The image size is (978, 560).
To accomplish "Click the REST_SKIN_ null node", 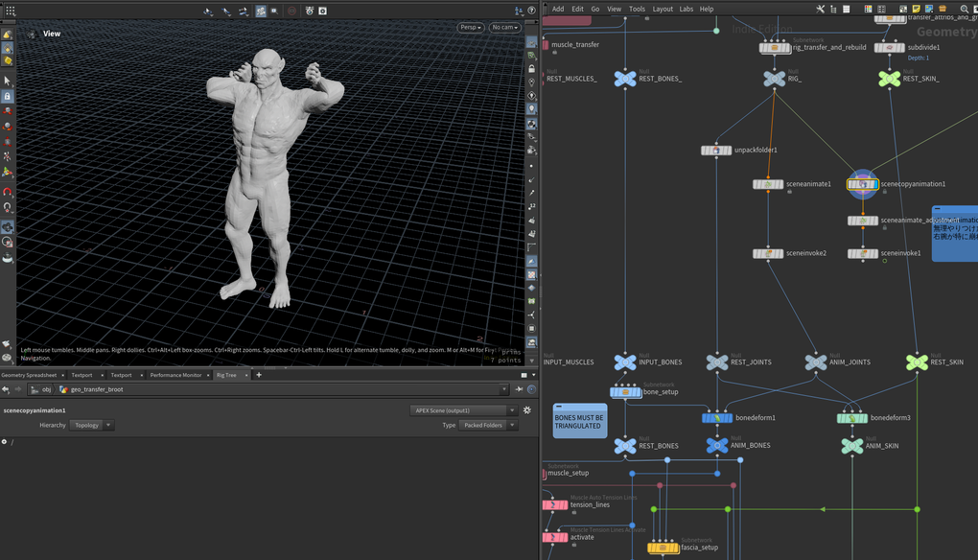I will pyautogui.click(x=889, y=79).
